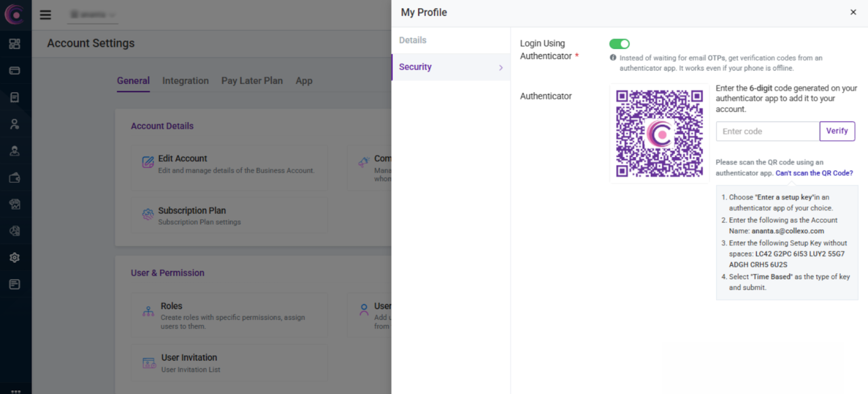Screen dimensions: 868x394
Task: Click the card payment sidebar icon
Action: click(x=15, y=70)
